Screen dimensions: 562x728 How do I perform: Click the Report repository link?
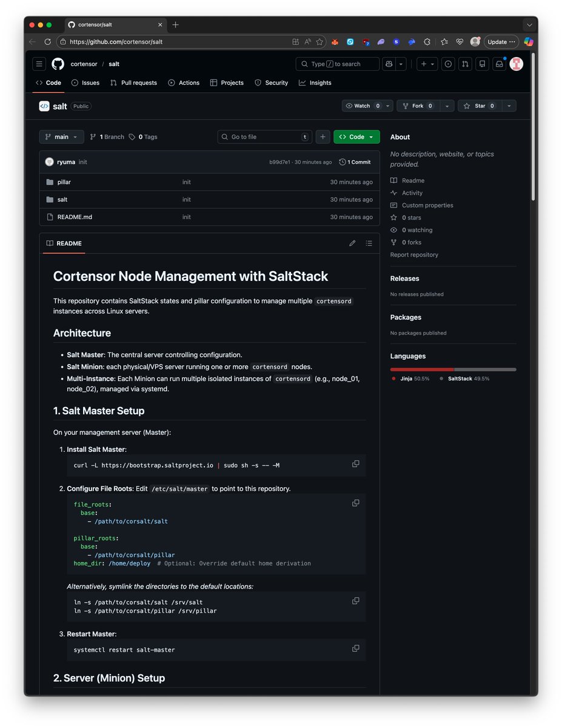[x=414, y=255]
